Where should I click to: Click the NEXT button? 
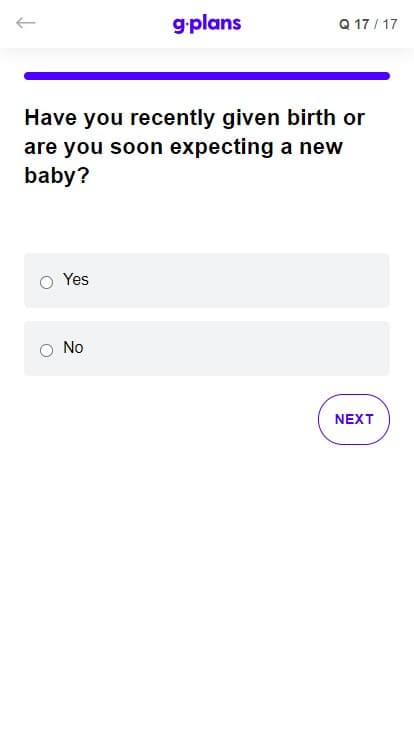tap(354, 419)
